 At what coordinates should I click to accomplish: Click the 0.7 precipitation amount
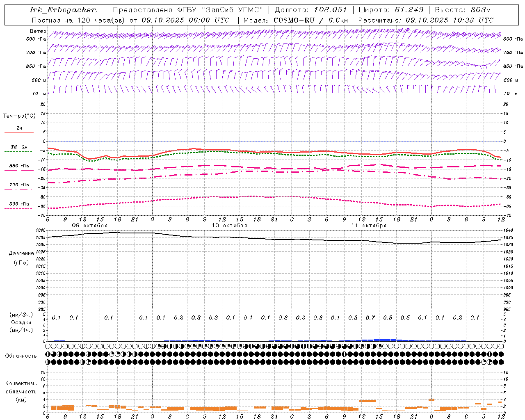click(x=370, y=318)
